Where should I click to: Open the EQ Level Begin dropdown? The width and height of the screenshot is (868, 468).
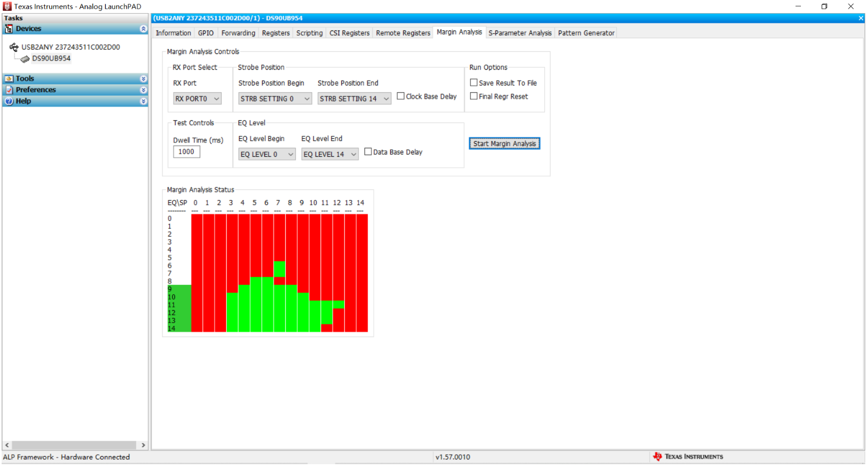click(267, 154)
